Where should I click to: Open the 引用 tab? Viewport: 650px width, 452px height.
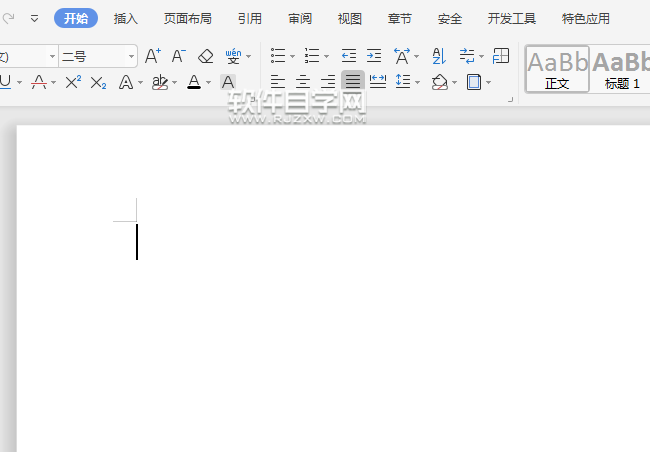(x=250, y=19)
